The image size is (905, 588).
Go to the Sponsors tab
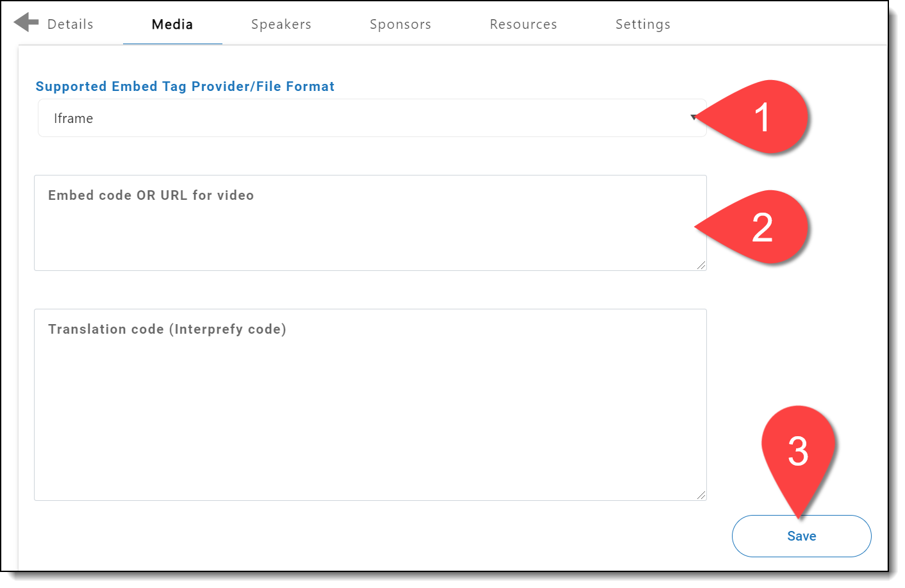[x=400, y=24]
